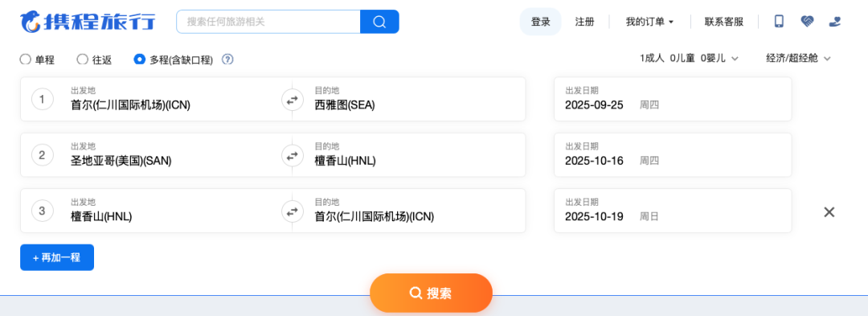Focus the 搜索任何旅游相关 search box
Viewport: 868px width, 316px height.
click(268, 22)
